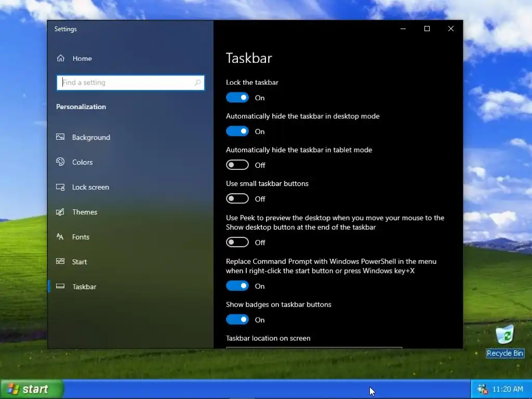This screenshot has width=532, height=399.
Task: Click the Start tiles icon in sidebar
Action: tap(60, 261)
